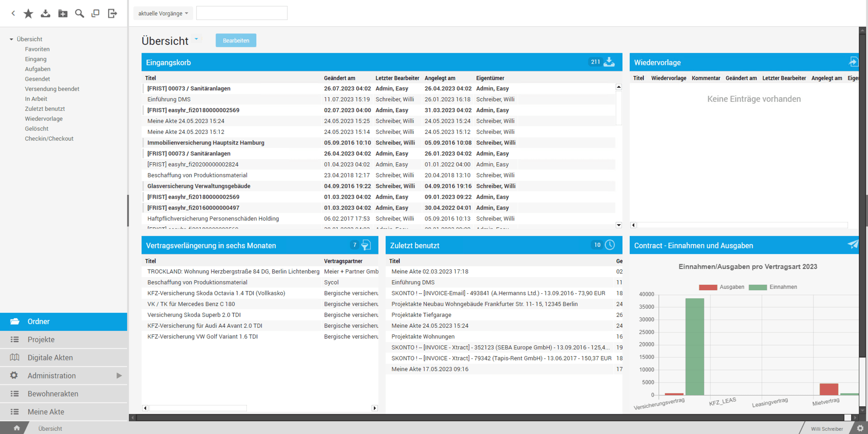Click the logout exit icon
The width and height of the screenshot is (868, 434).
click(113, 14)
